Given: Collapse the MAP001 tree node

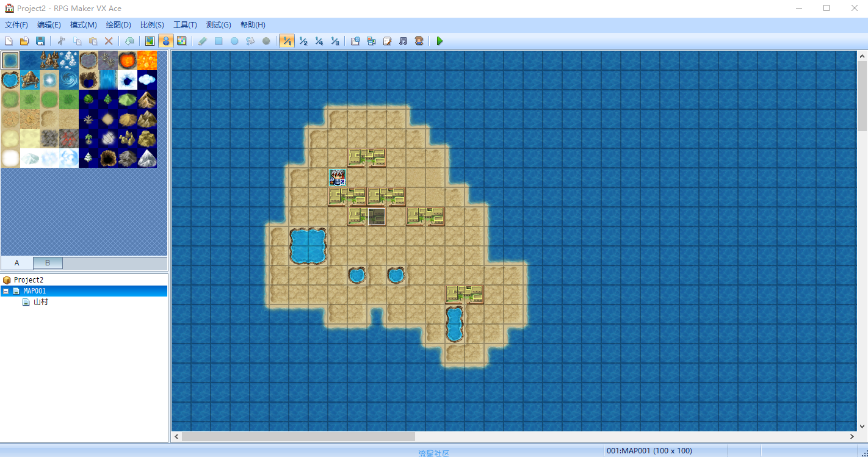Looking at the screenshot, I should (5, 291).
